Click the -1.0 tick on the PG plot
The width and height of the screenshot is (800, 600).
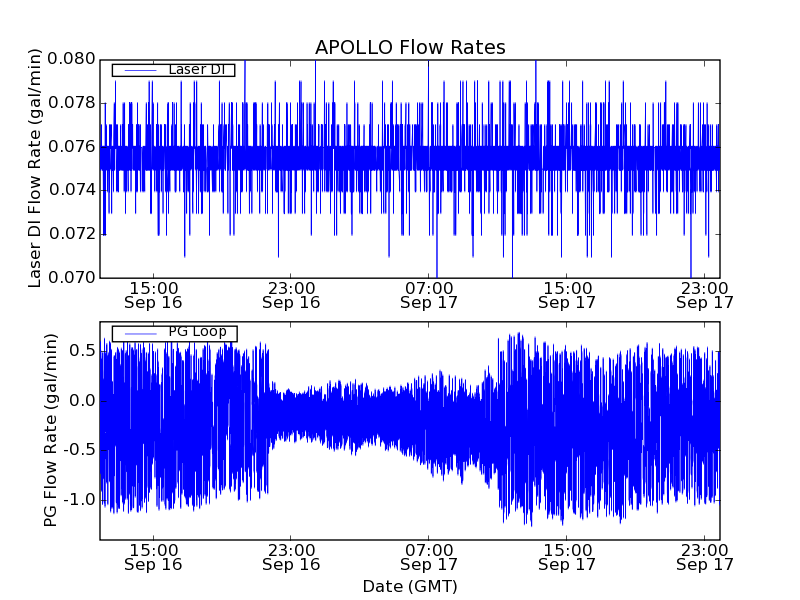click(78, 499)
